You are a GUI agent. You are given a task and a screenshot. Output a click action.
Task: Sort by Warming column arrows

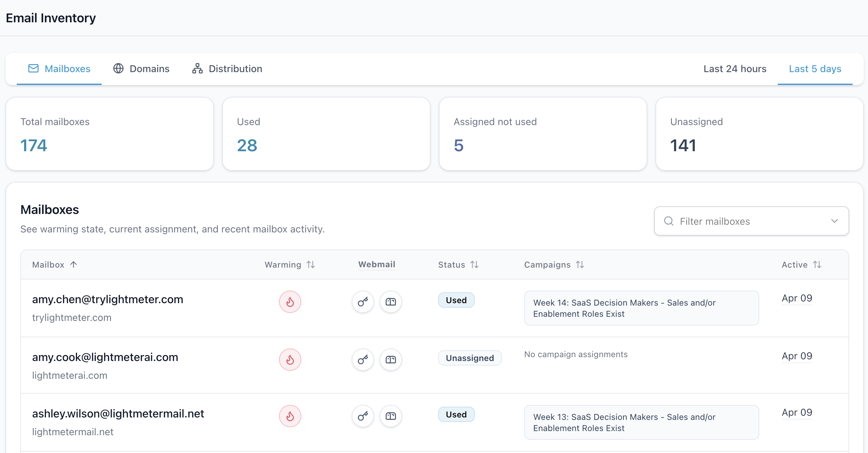point(311,265)
